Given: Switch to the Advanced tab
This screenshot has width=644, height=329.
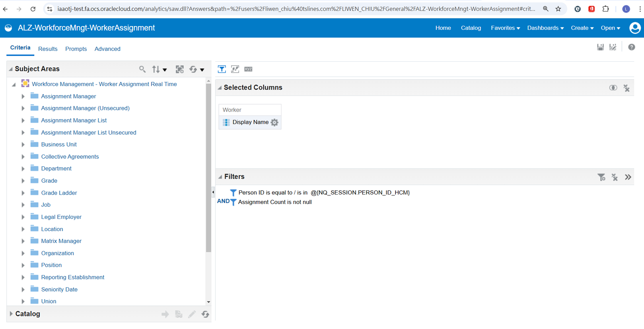Looking at the screenshot, I should 107,49.
